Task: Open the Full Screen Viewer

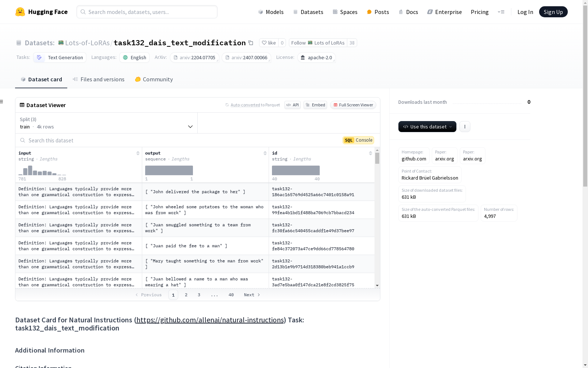Action: click(x=353, y=105)
